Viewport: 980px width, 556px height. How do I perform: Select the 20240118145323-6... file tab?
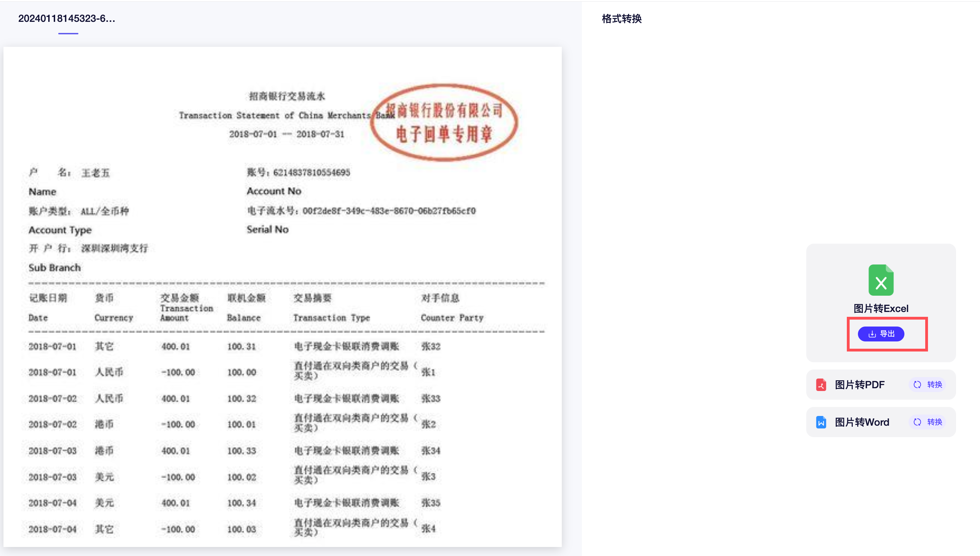(67, 18)
